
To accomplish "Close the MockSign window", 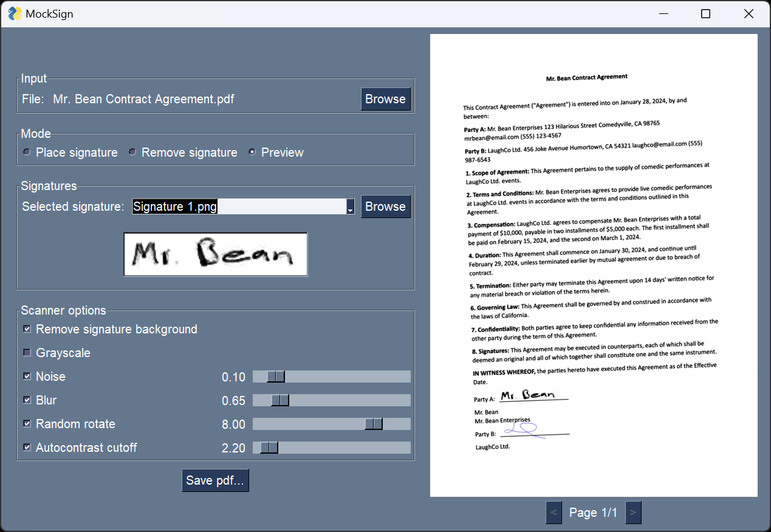I will click(x=749, y=13).
